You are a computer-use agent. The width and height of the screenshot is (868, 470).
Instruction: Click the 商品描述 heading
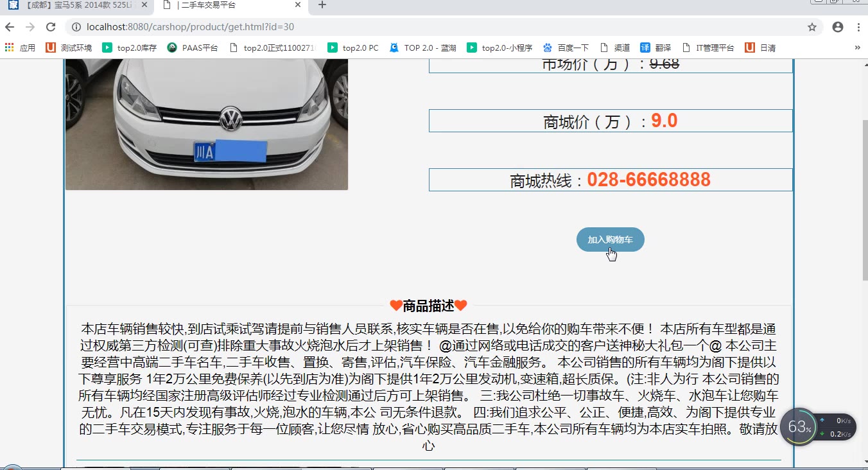point(428,306)
